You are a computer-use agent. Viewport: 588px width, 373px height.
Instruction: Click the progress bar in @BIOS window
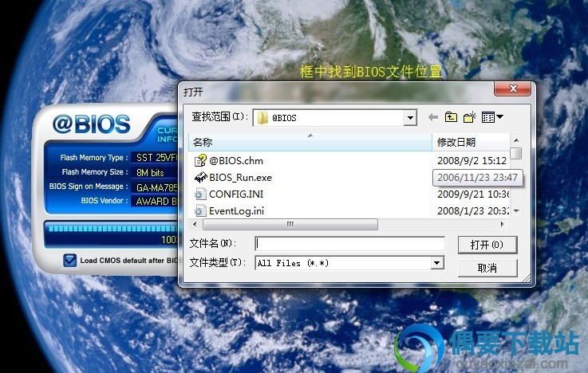pos(112,229)
